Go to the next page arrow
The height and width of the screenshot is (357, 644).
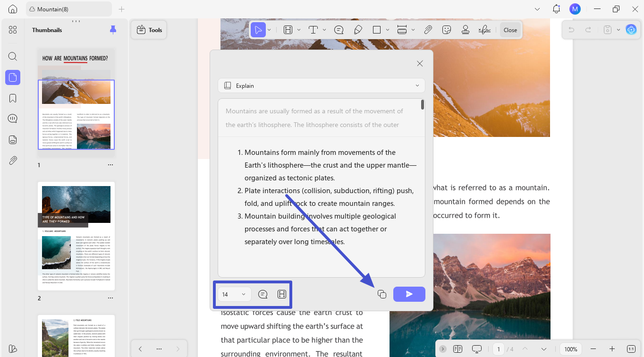[544, 349]
